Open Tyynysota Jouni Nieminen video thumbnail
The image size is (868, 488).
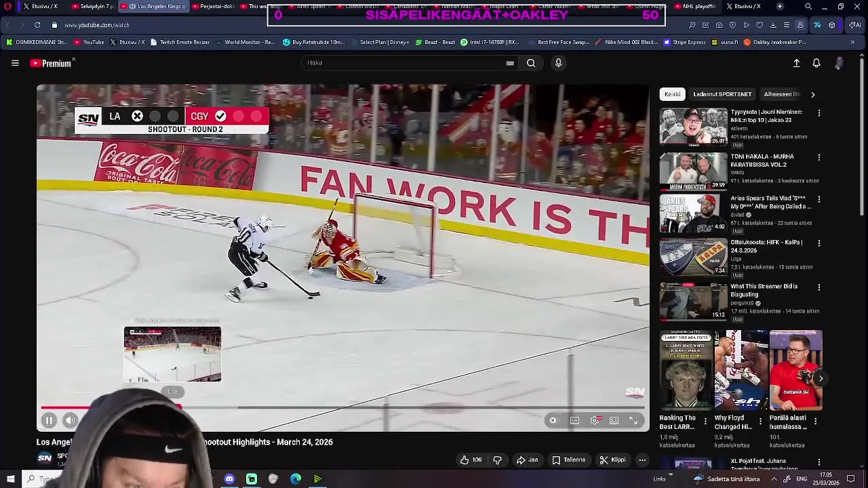(693, 127)
